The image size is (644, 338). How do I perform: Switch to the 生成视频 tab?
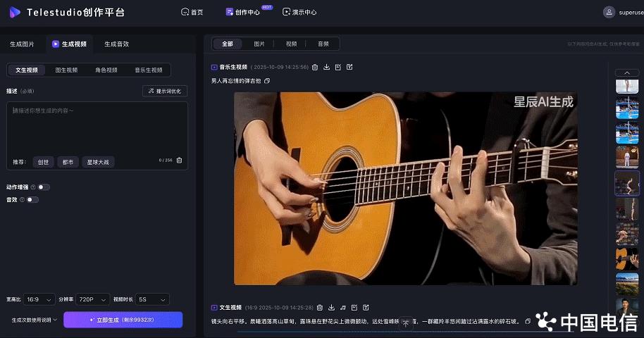tap(70, 44)
